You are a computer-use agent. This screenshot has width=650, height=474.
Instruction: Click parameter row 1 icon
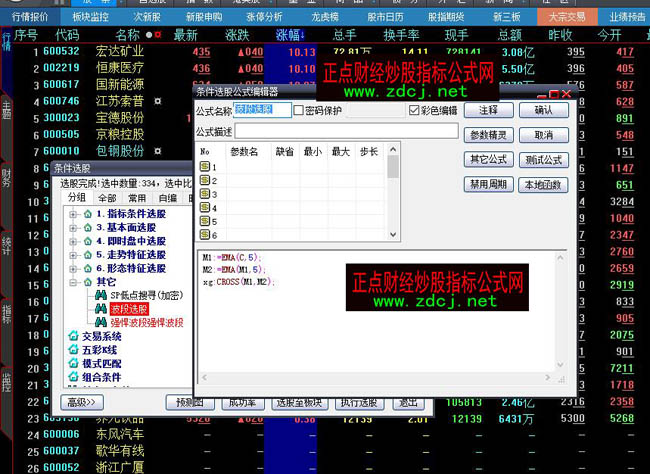[206, 167]
